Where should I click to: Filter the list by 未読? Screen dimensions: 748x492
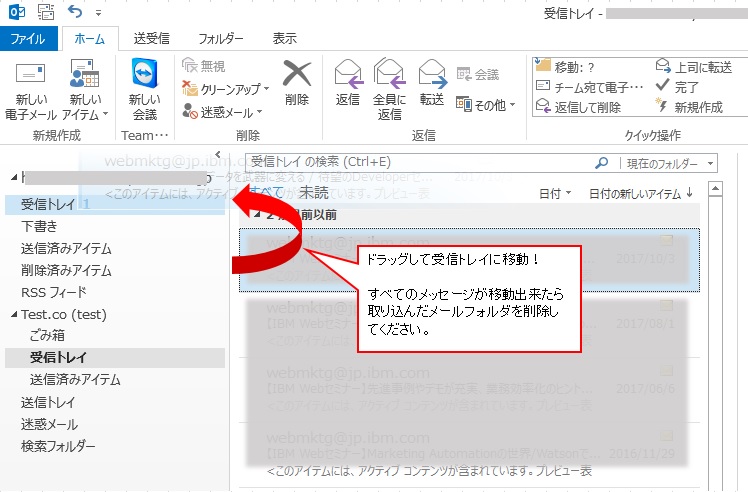(313, 193)
